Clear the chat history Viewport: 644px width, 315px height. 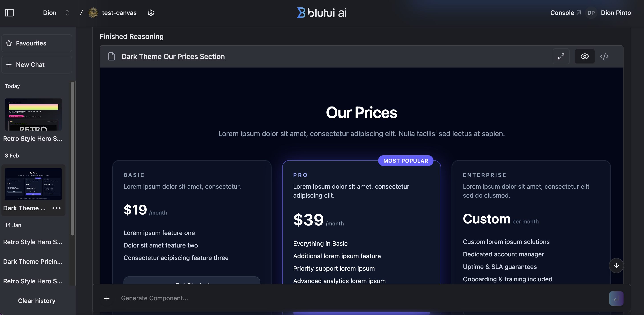coord(36,301)
